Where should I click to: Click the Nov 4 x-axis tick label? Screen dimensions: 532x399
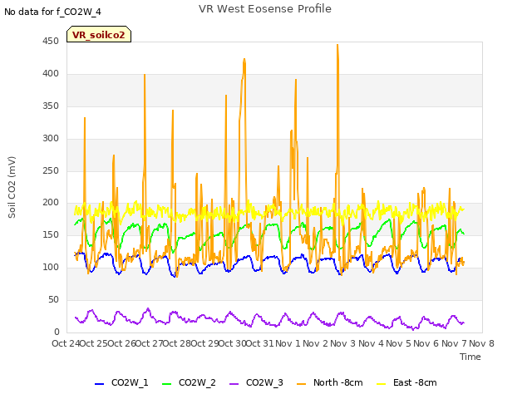point(371,343)
